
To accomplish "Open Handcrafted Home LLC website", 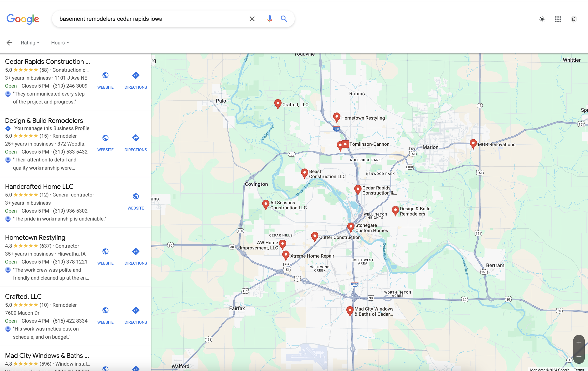I will 135,197.
